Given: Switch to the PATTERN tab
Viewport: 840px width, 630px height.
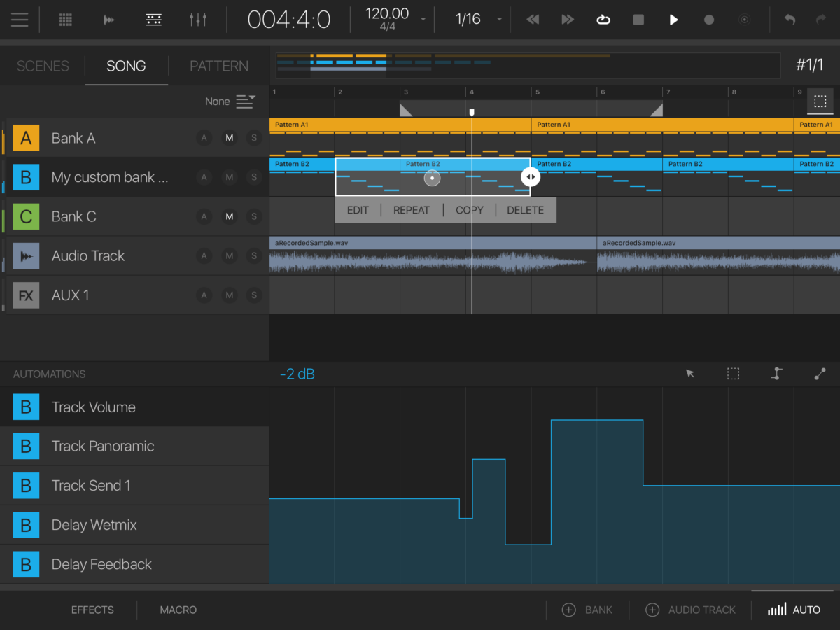Looking at the screenshot, I should pos(218,66).
